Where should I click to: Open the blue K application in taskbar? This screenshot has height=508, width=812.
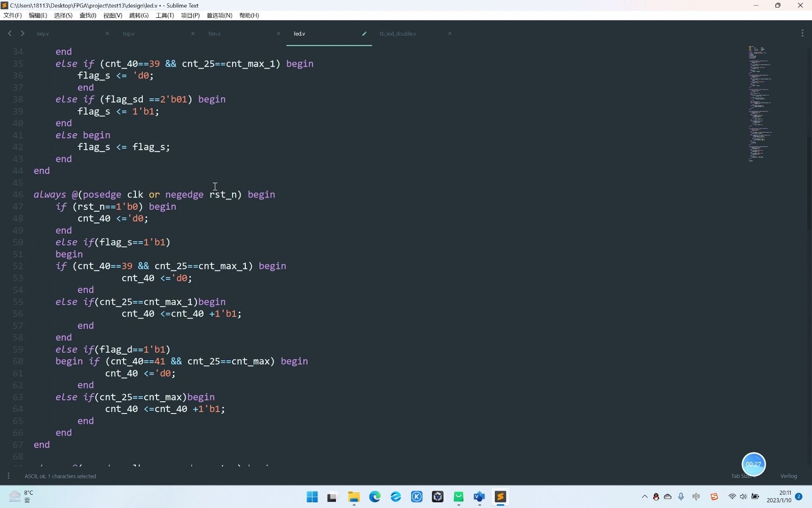(x=417, y=497)
